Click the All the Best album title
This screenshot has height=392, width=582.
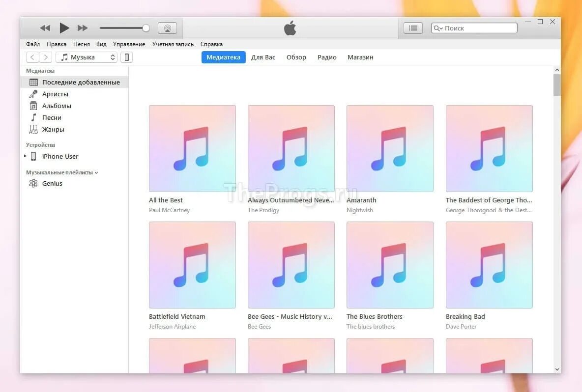(166, 200)
